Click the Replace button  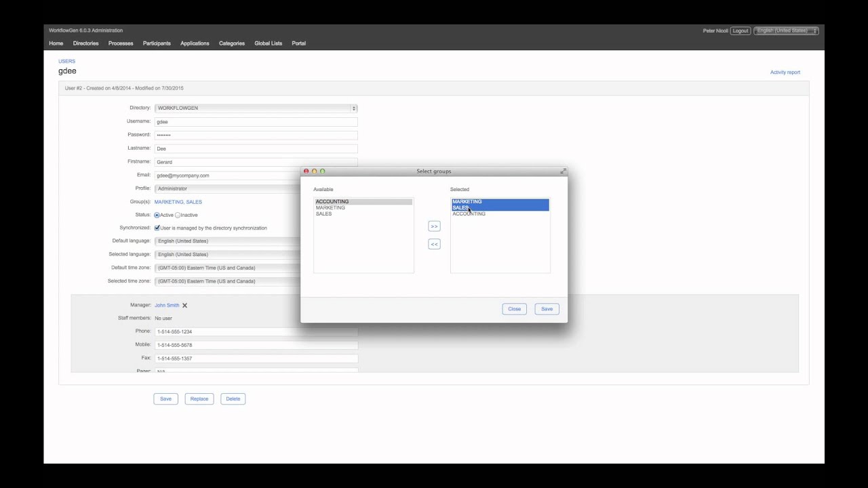[199, 399]
